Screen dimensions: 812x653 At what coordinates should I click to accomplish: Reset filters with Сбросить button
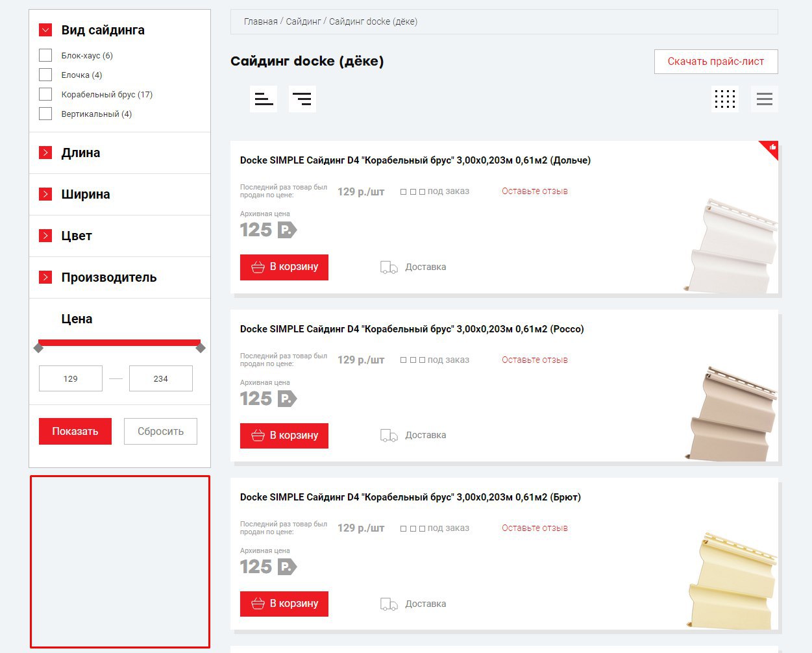pos(160,431)
